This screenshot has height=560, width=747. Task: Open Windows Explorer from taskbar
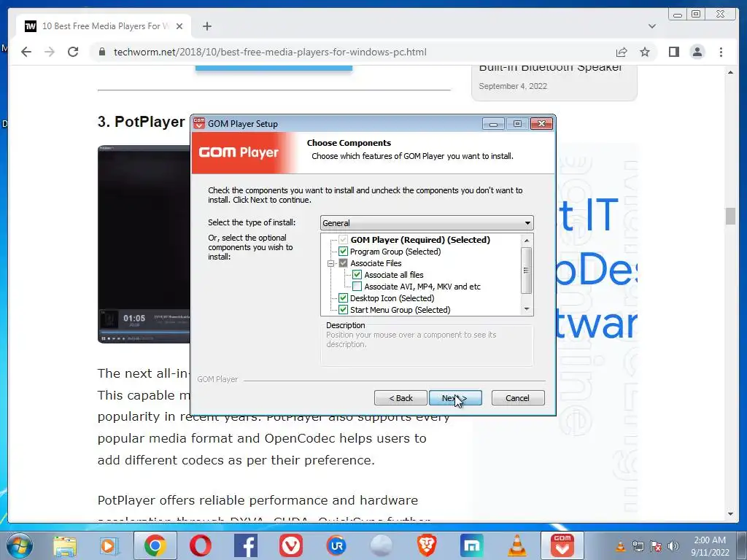pyautogui.click(x=65, y=546)
